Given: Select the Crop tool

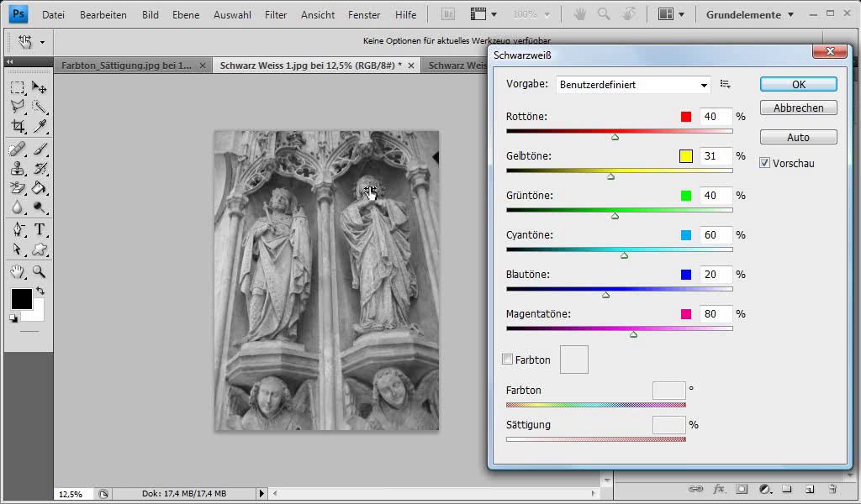Looking at the screenshot, I should [x=18, y=126].
